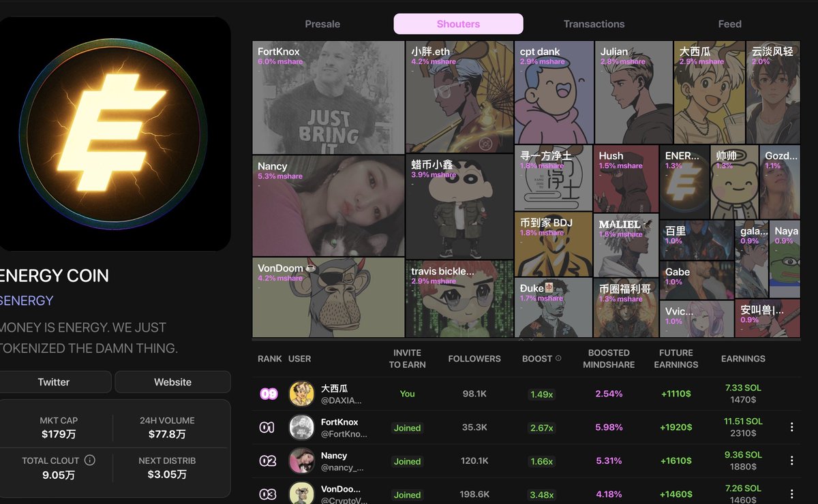The height and width of the screenshot is (504, 818).
Task: Select the FortKnox tile in the mindshare grid
Action: tap(329, 97)
